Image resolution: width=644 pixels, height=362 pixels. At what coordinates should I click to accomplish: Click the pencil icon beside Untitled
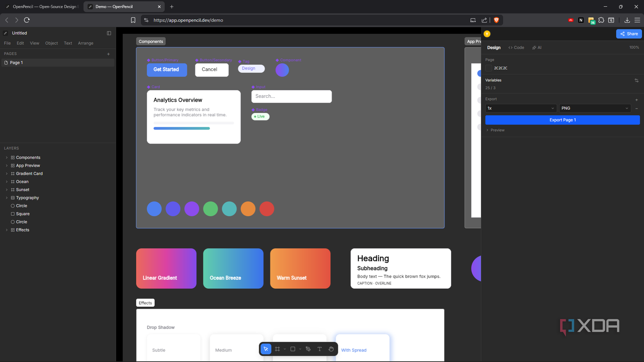[x=5, y=33]
